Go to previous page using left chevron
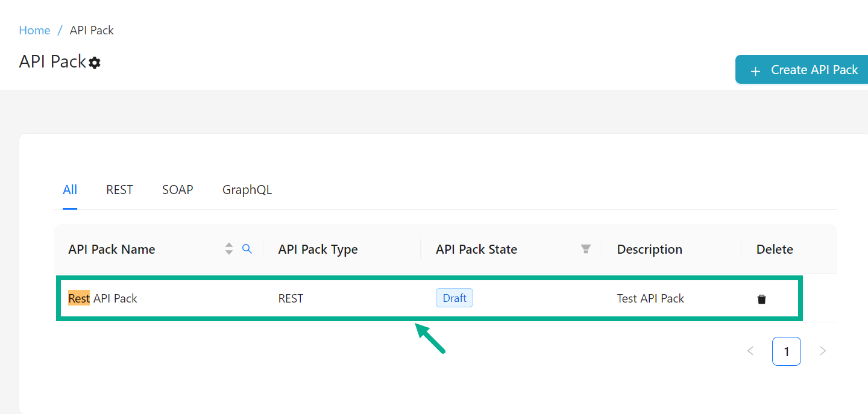 click(x=750, y=351)
